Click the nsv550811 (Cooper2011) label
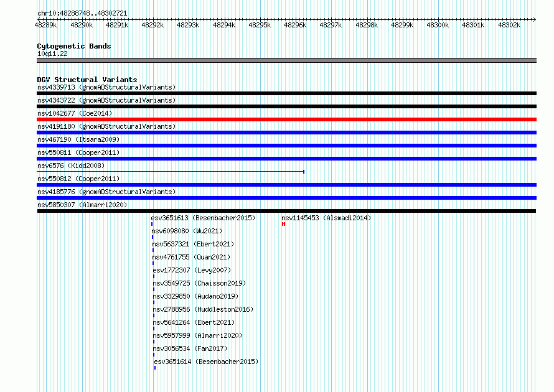 tap(78, 152)
